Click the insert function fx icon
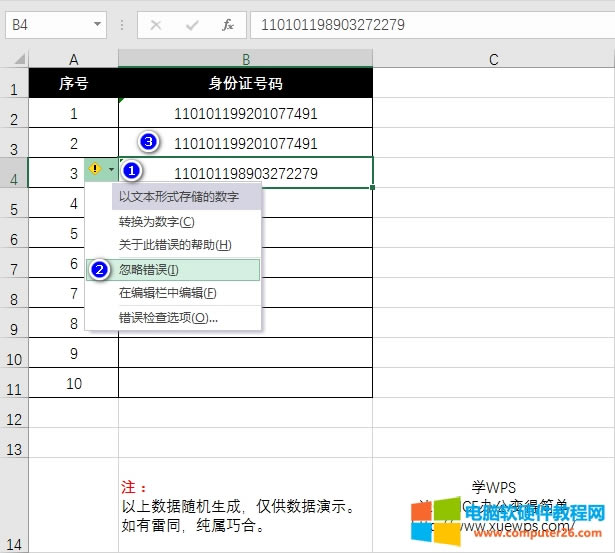 pyautogui.click(x=227, y=24)
